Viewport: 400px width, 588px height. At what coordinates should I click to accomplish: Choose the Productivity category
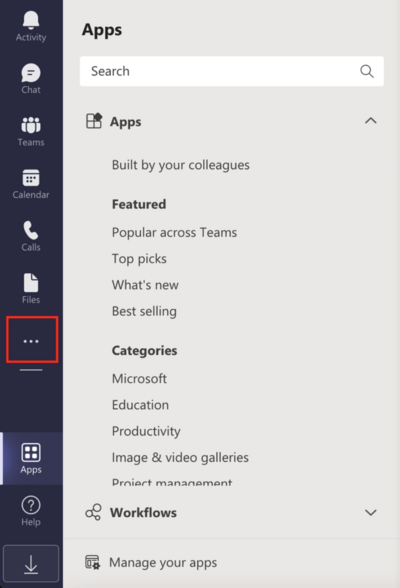point(146,431)
